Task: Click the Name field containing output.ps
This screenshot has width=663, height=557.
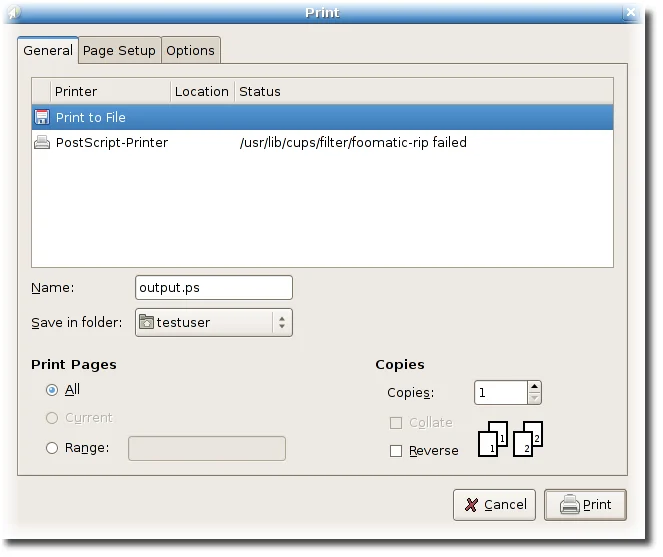Action: (x=214, y=288)
